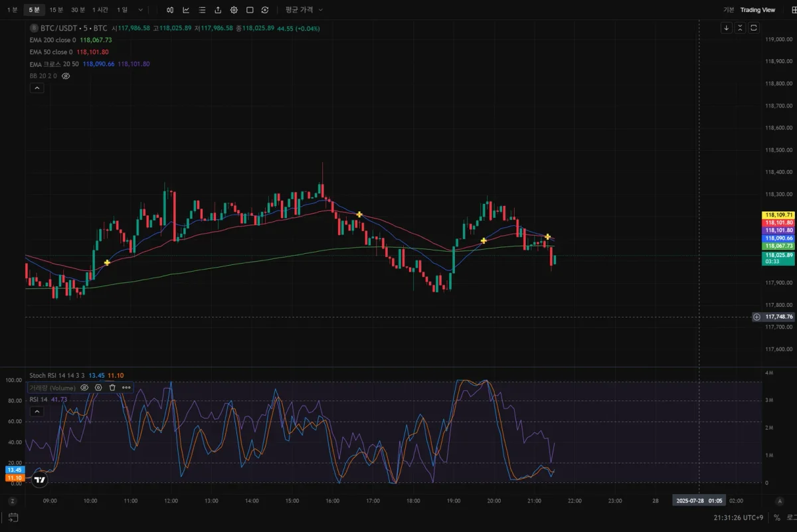797x532 pixels.
Task: Open the indicators list icon
Action: [x=202, y=10]
